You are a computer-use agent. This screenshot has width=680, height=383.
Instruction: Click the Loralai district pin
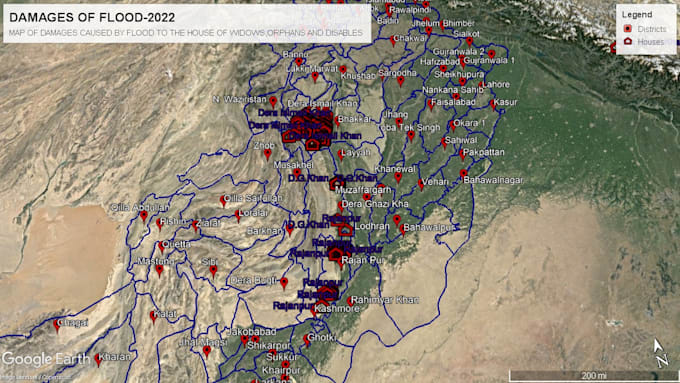tap(238, 216)
